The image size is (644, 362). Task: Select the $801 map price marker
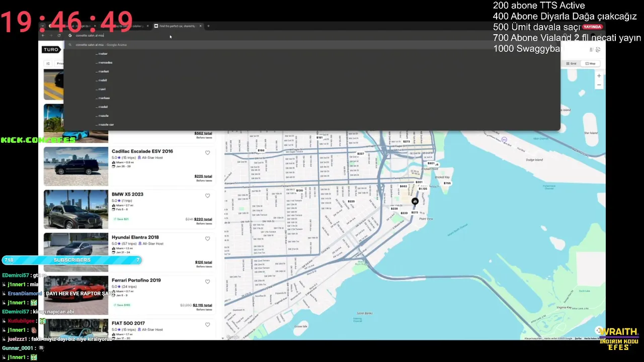click(x=431, y=163)
